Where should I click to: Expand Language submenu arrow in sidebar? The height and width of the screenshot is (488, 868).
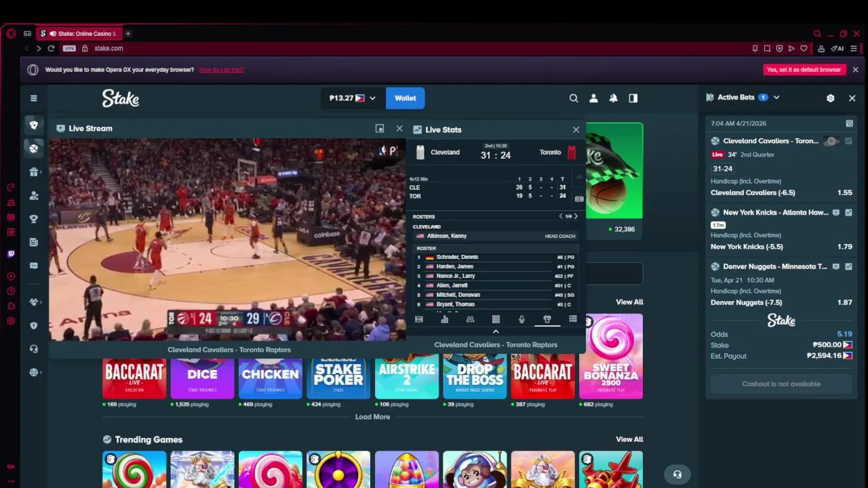coord(41,372)
